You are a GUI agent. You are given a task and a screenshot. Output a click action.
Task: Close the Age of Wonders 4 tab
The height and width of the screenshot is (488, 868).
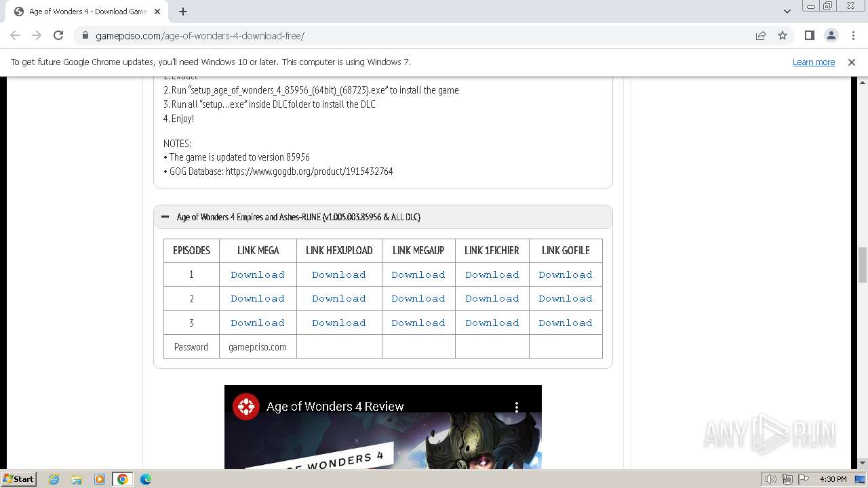157,12
